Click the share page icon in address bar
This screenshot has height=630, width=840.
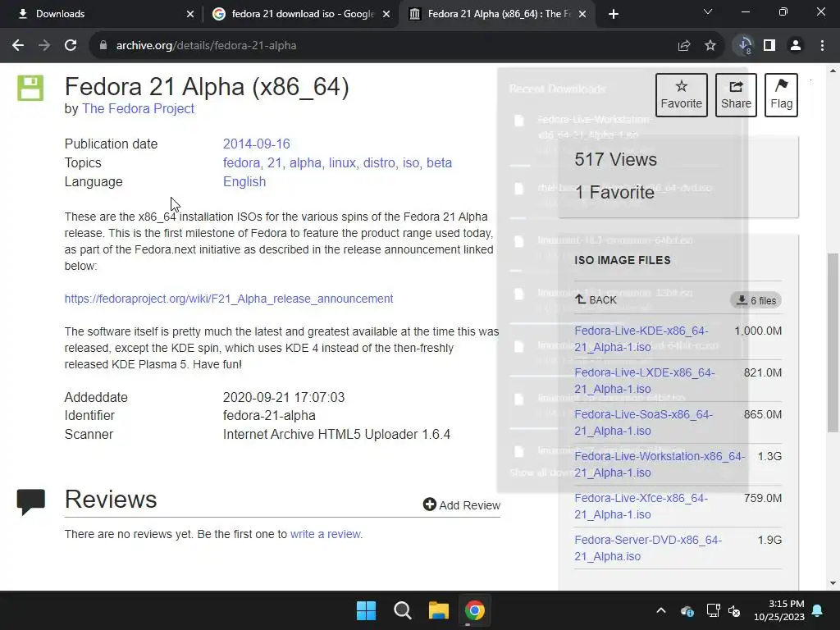684,46
